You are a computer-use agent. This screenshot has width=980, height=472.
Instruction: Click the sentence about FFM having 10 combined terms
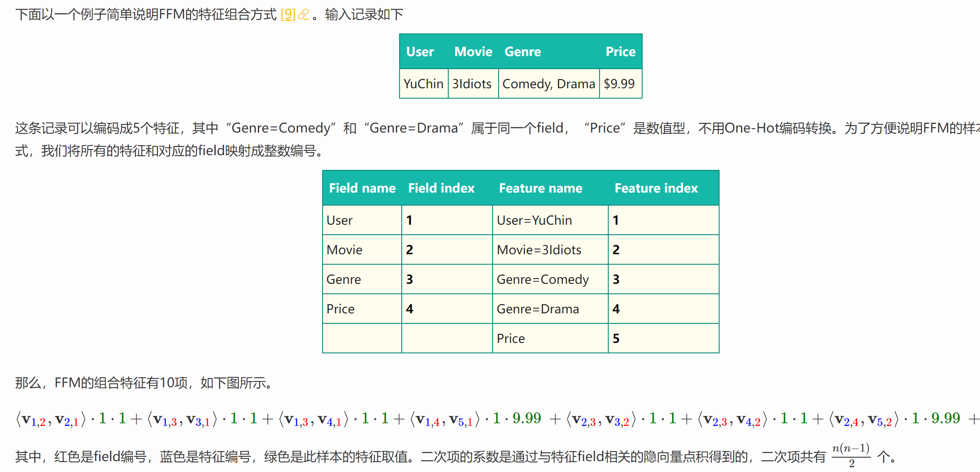(145, 383)
